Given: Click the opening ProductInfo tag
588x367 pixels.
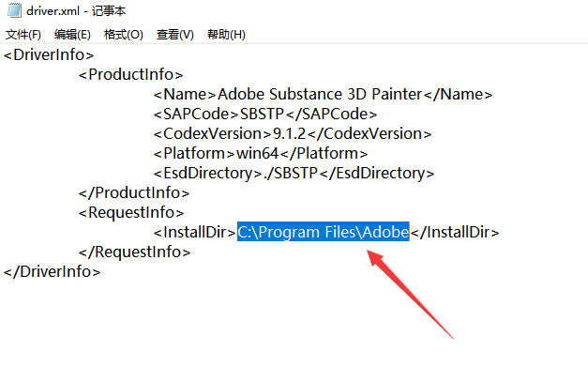Looking at the screenshot, I should pyautogui.click(x=130, y=75).
